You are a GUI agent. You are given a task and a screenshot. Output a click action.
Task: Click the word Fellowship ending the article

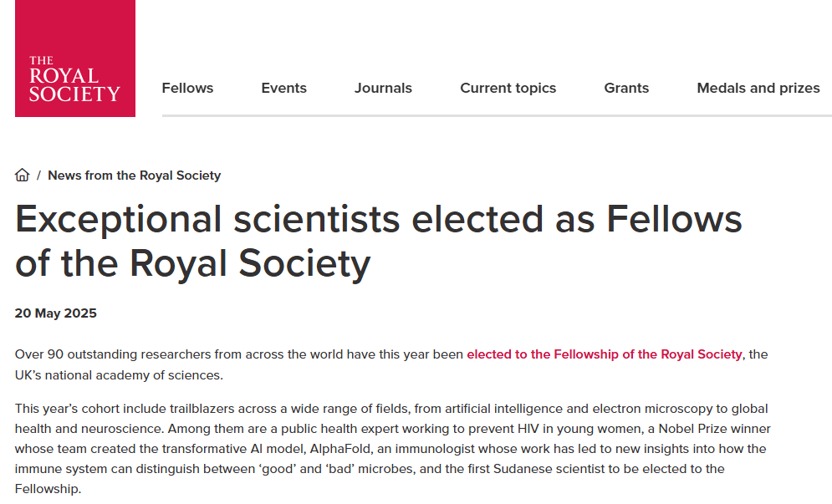[47, 489]
